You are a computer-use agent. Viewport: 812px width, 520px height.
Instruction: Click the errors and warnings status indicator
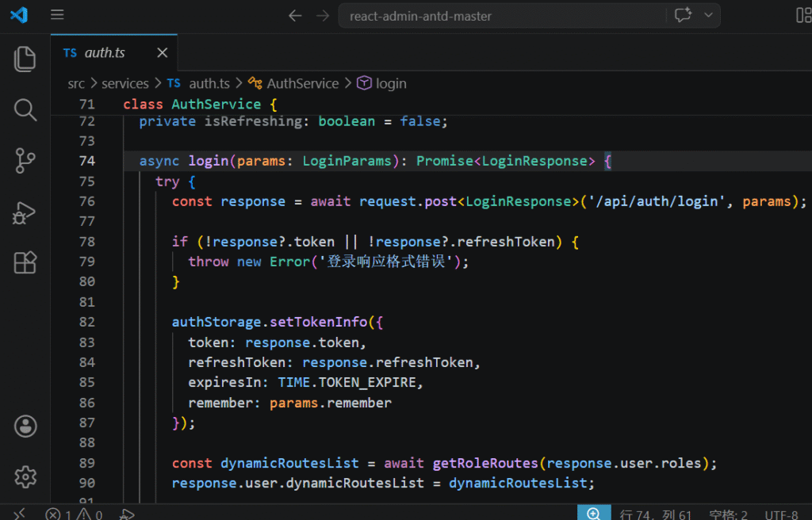click(75, 514)
